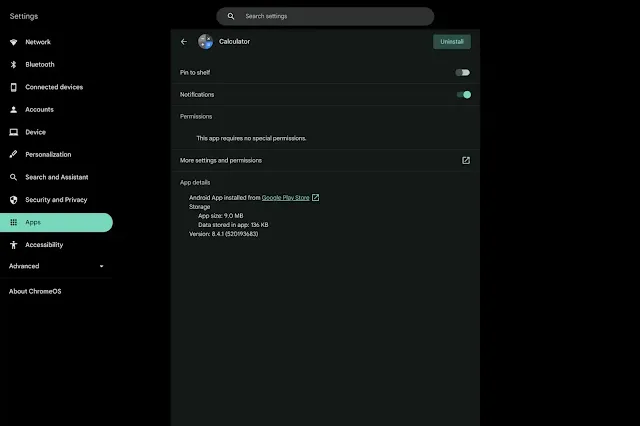Open the Accounts section
Viewport: 640px width, 426px height.
click(56, 109)
